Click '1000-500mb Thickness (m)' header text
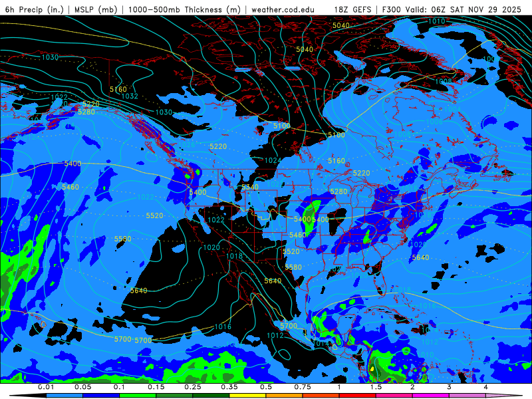 (x=184, y=9)
